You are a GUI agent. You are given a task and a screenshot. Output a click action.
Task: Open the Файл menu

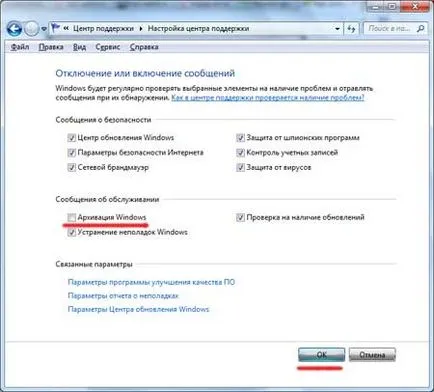pos(20,47)
